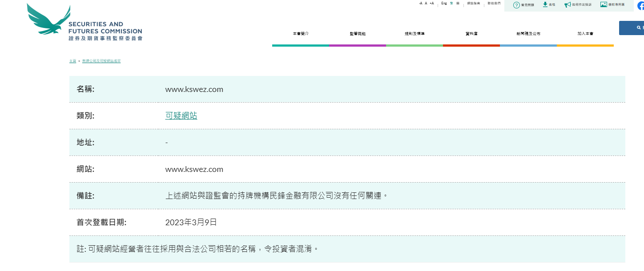Click the SFC eagle logo
Image resolution: width=644 pixels, height=271 pixels.
49,20
